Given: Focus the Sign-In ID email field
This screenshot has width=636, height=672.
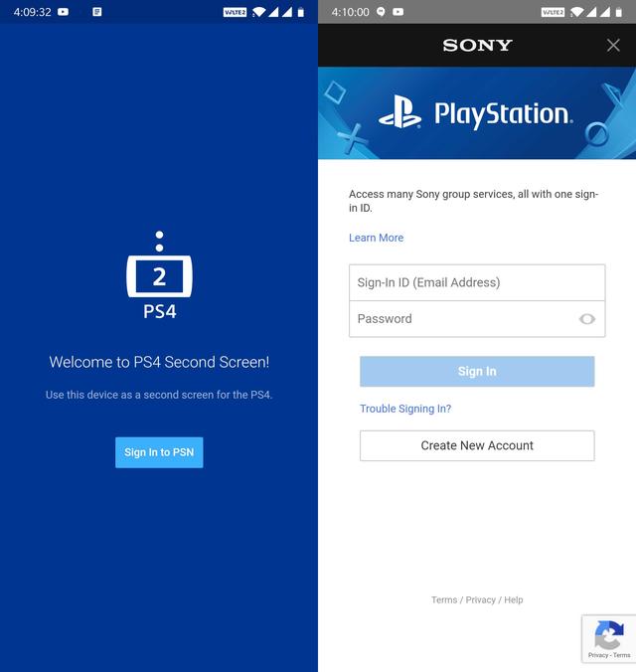Looking at the screenshot, I should (477, 282).
